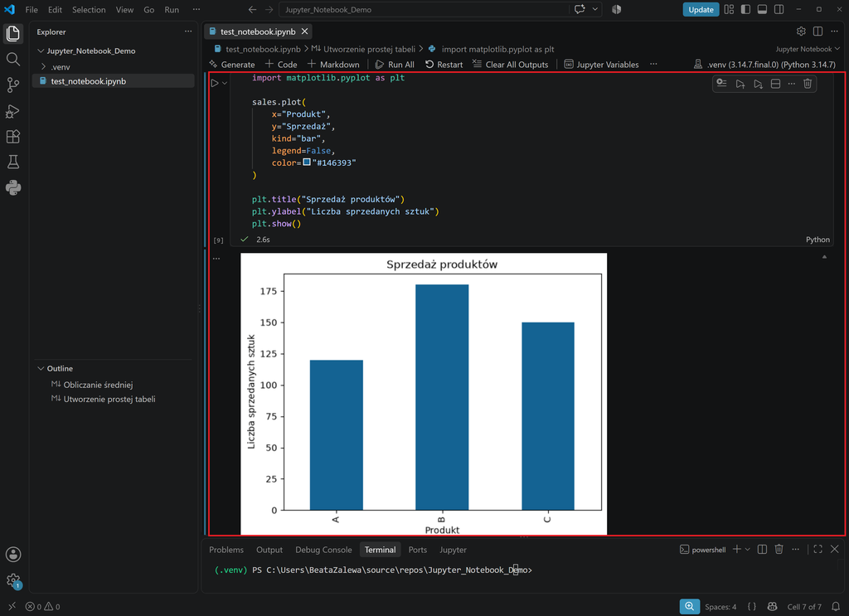
Task: Switch to the Jupyter panel tab
Action: (453, 550)
